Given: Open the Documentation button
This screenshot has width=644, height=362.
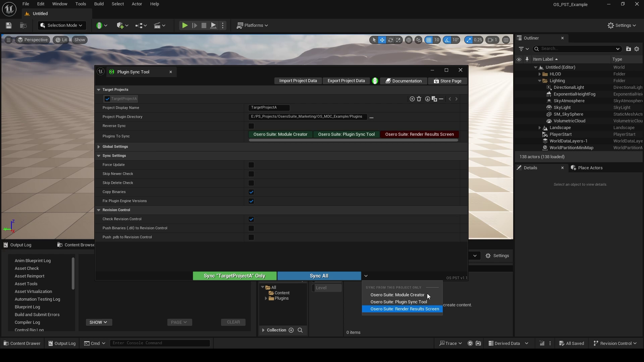Looking at the screenshot, I should pyautogui.click(x=404, y=81).
